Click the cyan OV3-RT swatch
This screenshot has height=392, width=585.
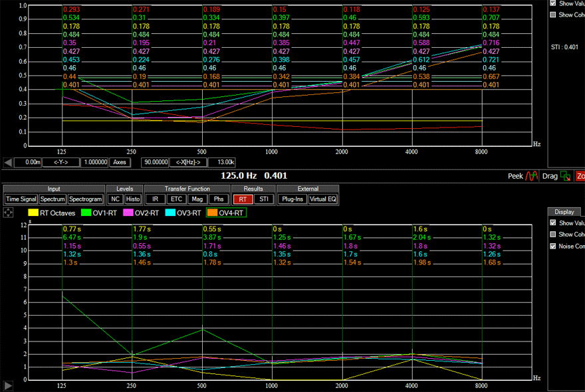click(170, 213)
